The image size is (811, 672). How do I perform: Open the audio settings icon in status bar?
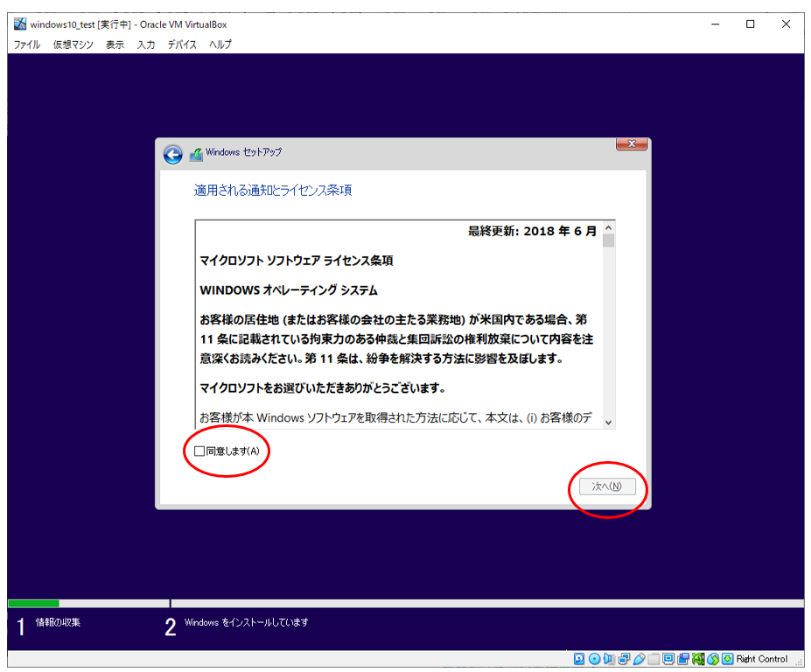pos(609,659)
